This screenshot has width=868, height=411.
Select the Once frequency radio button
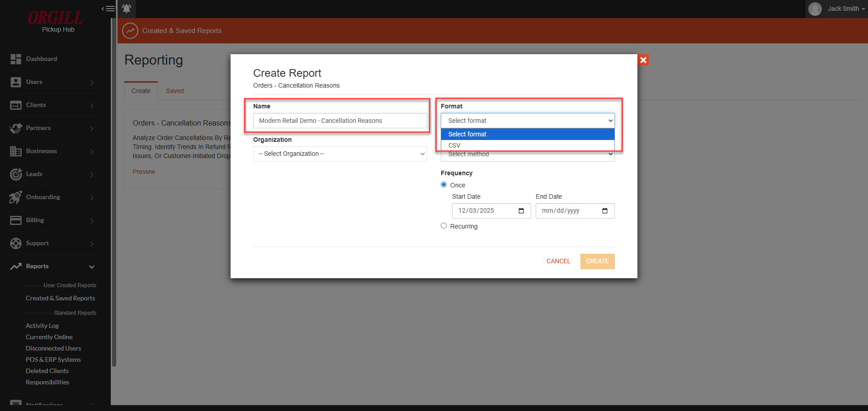pyautogui.click(x=444, y=185)
